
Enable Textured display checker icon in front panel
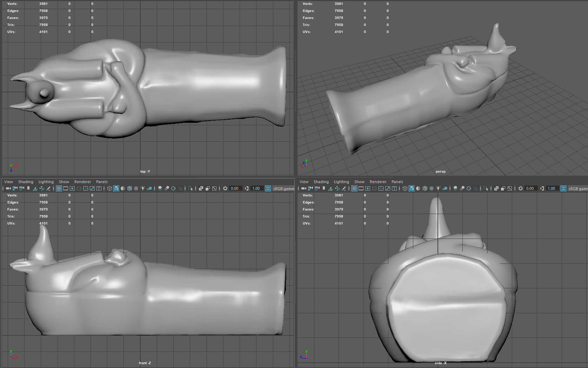pos(136,188)
